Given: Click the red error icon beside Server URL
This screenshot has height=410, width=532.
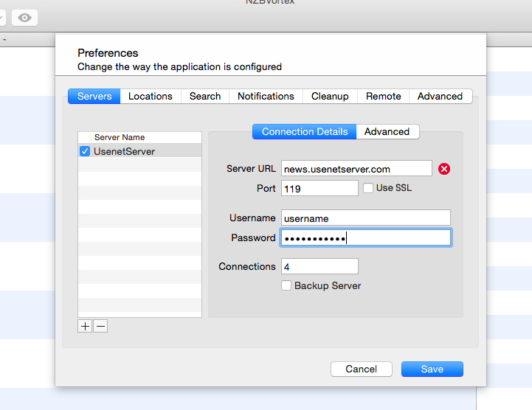Looking at the screenshot, I should point(443,169).
